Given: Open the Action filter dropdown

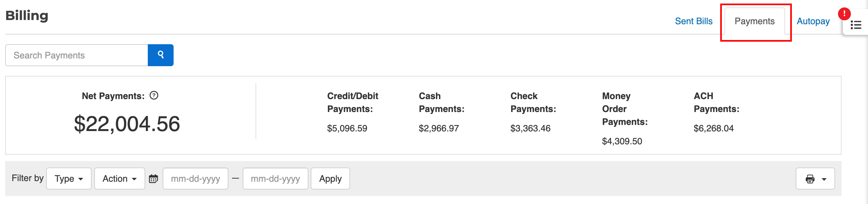Looking at the screenshot, I should tap(120, 179).
